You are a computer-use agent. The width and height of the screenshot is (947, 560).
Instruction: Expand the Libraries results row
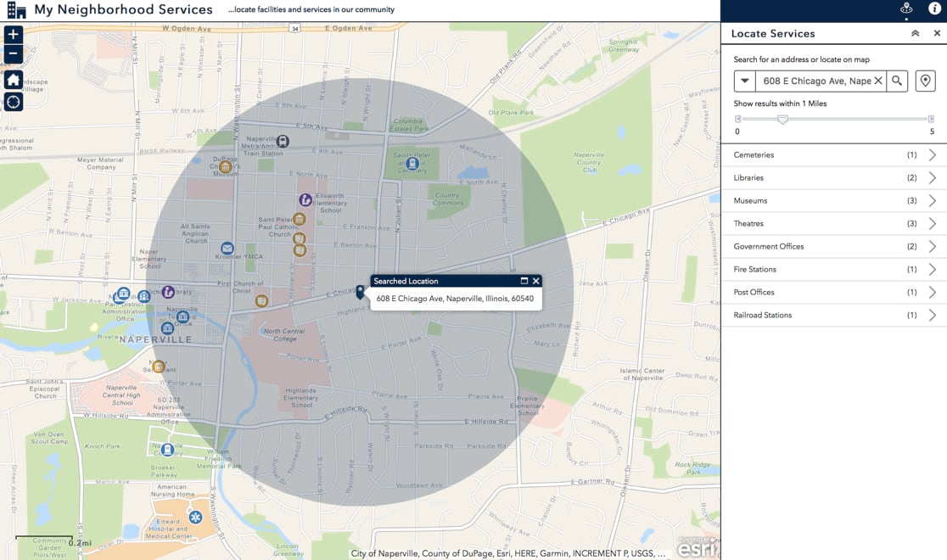833,178
